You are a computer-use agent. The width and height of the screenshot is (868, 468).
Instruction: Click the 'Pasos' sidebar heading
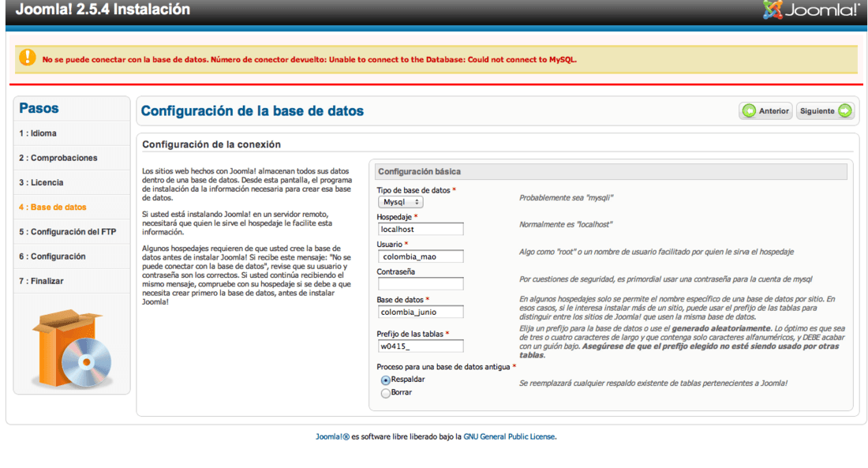pyautogui.click(x=39, y=108)
